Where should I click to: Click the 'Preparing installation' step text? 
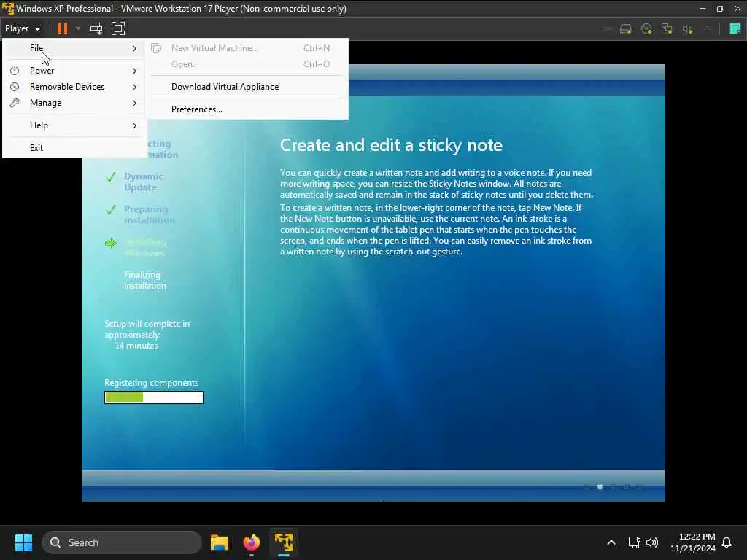pos(149,215)
